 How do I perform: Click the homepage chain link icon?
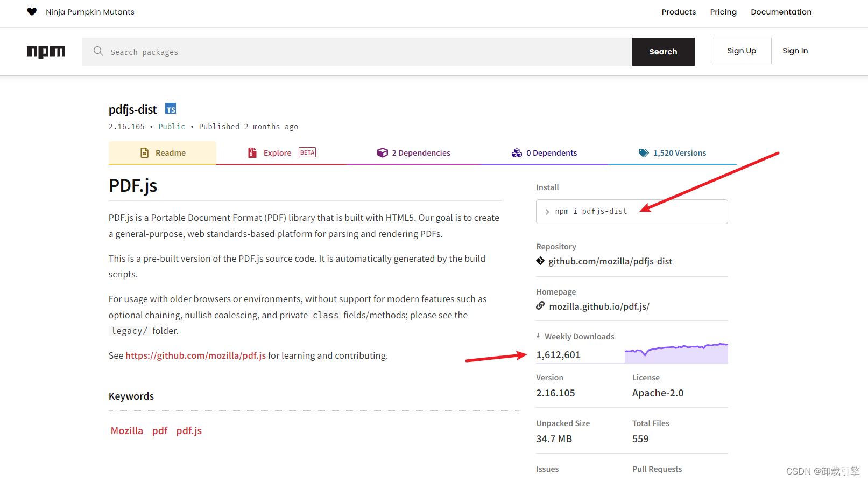click(x=540, y=306)
